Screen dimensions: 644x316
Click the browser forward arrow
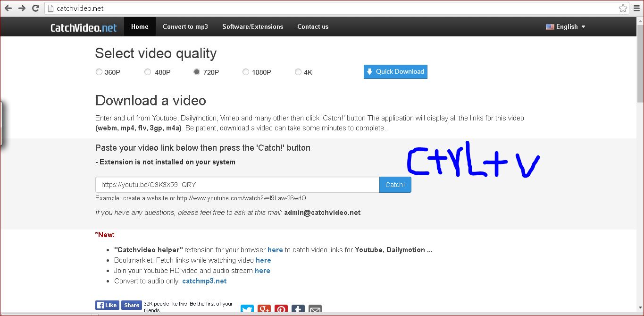[x=22, y=9]
